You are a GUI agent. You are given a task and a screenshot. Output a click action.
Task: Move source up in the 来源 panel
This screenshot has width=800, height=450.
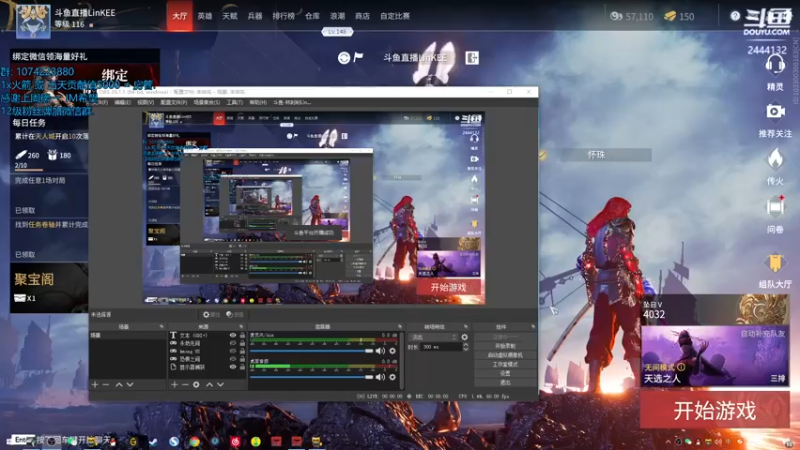point(209,384)
